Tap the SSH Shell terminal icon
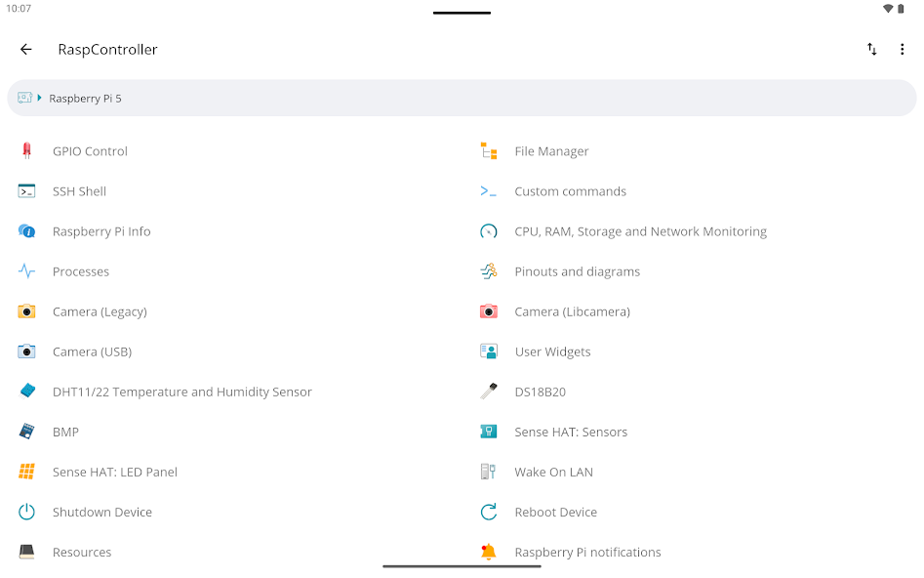This screenshot has width=924, height=578. pos(26,191)
